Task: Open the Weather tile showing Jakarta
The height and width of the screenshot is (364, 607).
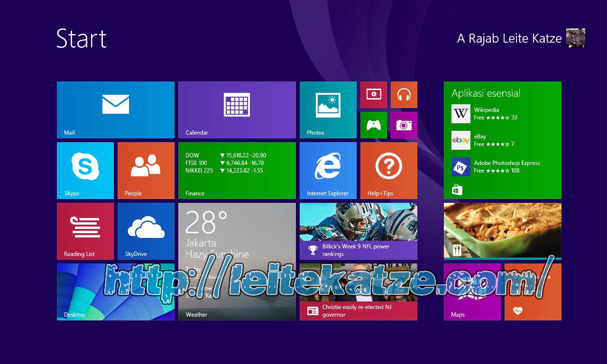Action: [237, 262]
